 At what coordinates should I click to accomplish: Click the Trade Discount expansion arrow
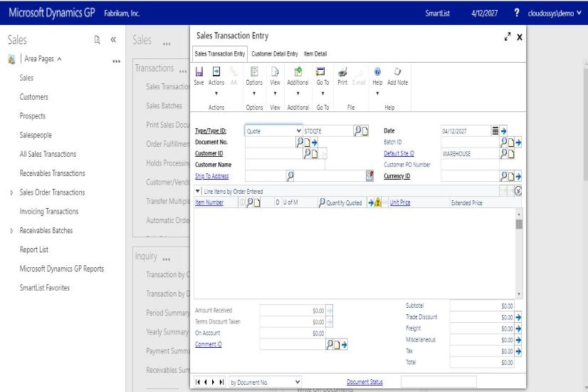pos(518,317)
